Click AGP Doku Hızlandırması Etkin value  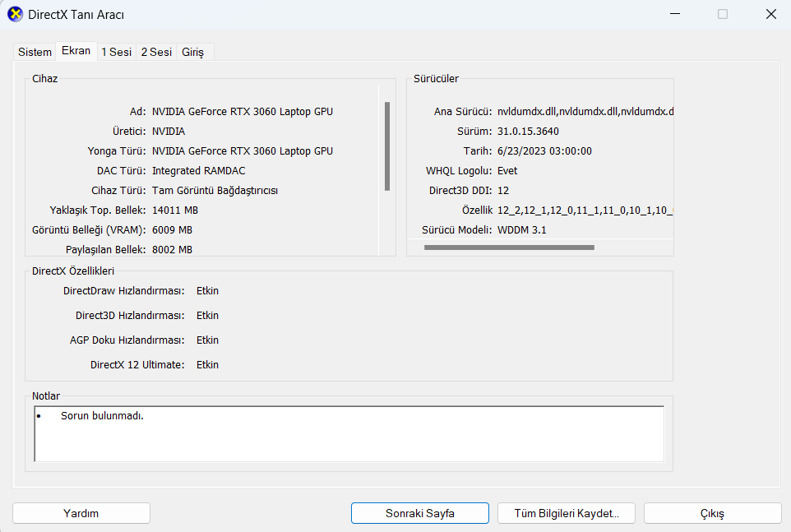point(207,340)
